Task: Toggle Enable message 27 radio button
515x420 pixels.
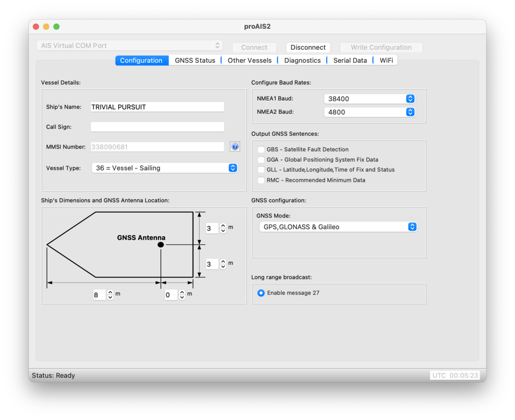Action: (x=261, y=293)
